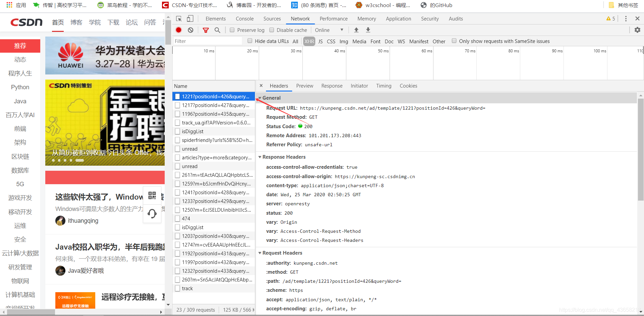The image size is (644, 316).
Task: Open the w3cschool bookmark
Action: [383, 5]
